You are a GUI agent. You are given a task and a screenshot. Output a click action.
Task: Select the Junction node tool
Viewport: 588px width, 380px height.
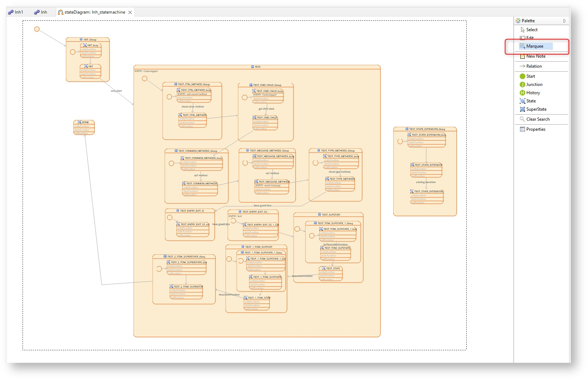(534, 85)
